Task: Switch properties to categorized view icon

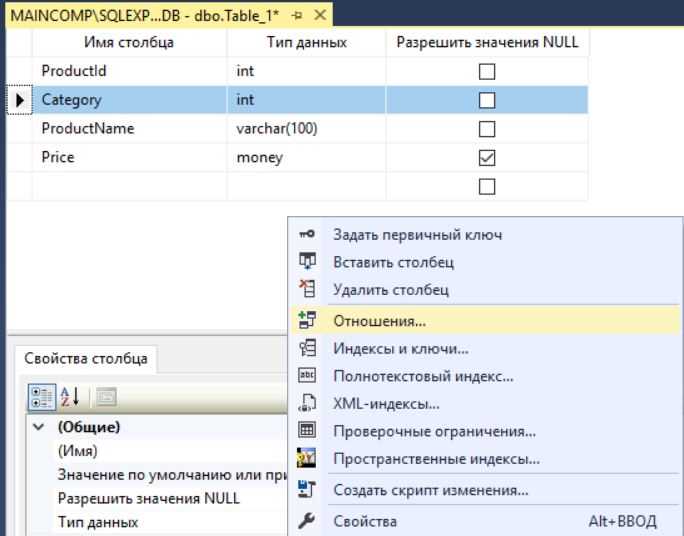Action: point(42,397)
